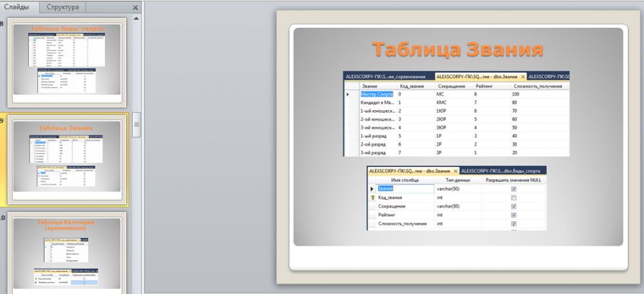This screenshot has height=294, width=644.
Task: Toggle the NULL checkbox for Рейтинг row
Action: [x=514, y=215]
